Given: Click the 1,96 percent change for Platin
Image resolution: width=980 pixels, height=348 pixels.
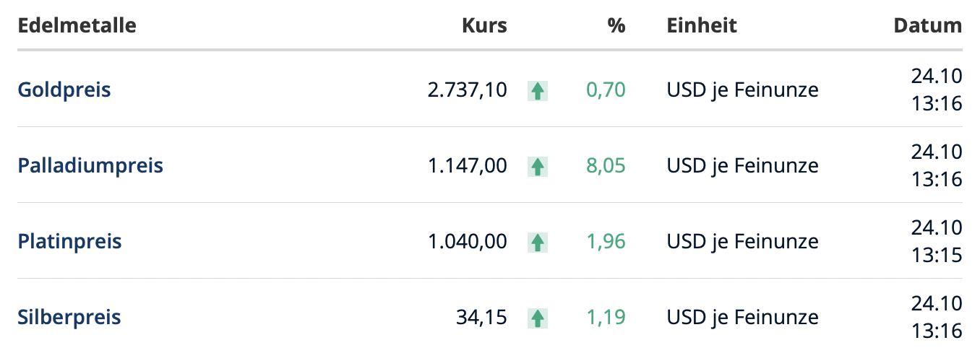Looking at the screenshot, I should [606, 241].
